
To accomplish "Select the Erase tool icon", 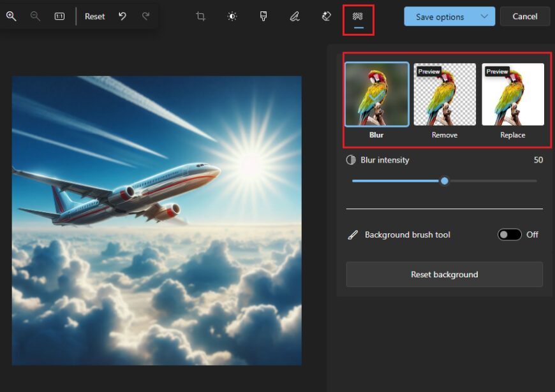I will tap(326, 17).
